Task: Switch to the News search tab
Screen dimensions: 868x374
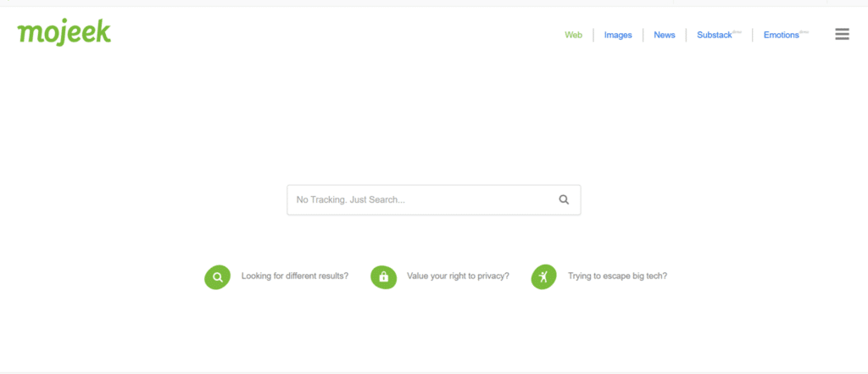Action: tap(665, 35)
